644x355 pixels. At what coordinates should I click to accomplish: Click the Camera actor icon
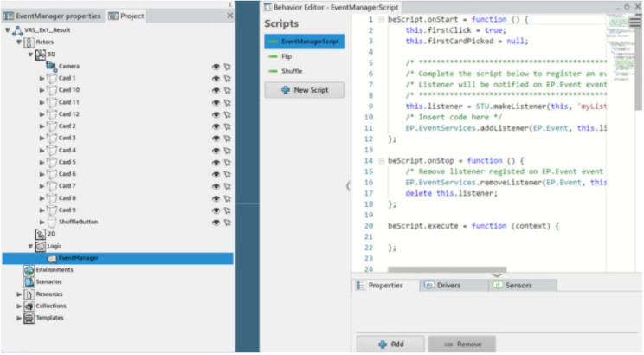tap(52, 66)
